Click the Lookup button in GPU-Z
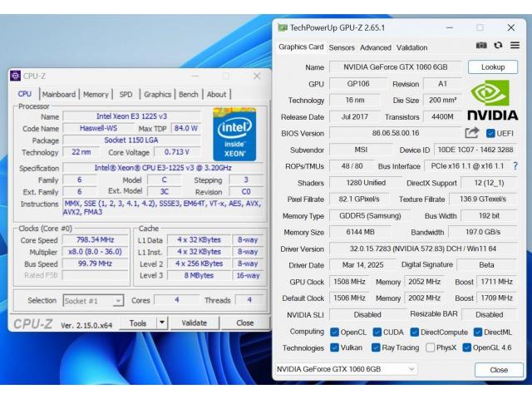This screenshot has width=532, height=399. tap(493, 66)
